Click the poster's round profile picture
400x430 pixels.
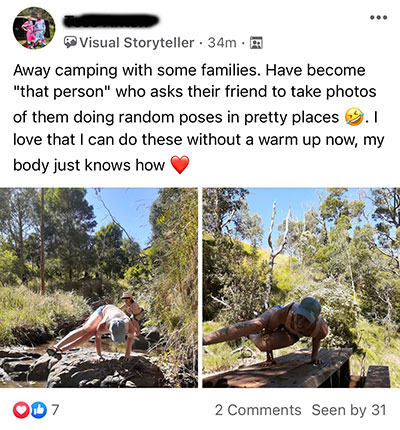pos(34,28)
